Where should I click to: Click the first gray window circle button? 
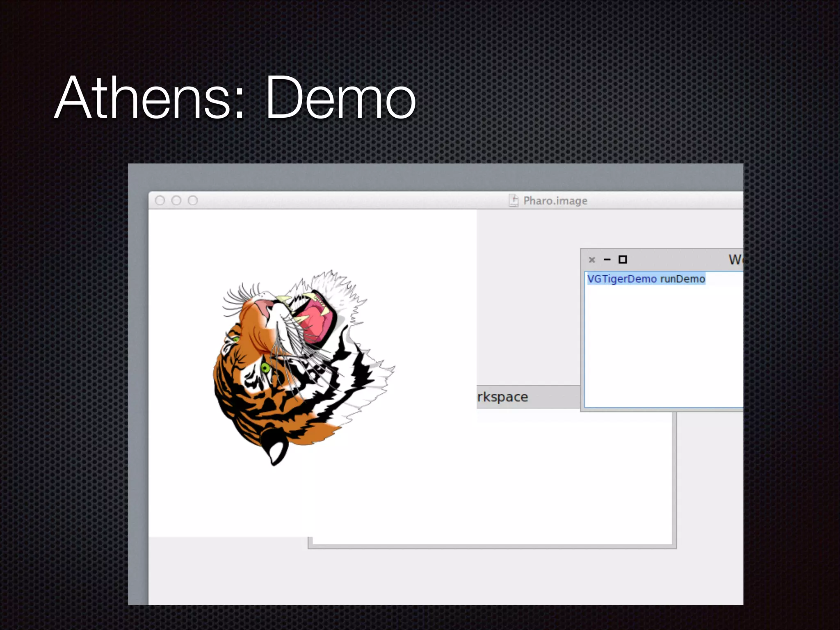click(160, 201)
